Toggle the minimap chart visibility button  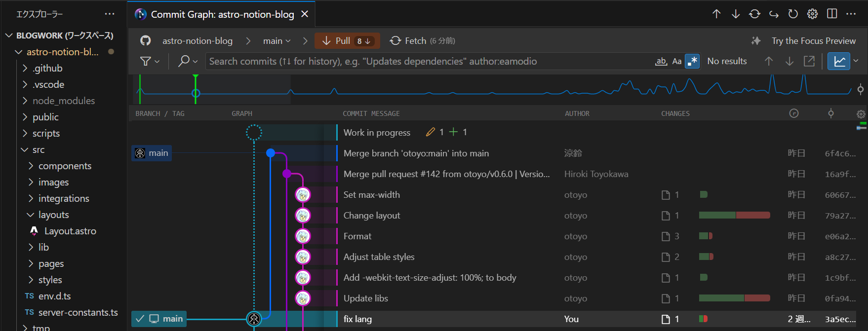[x=839, y=61]
